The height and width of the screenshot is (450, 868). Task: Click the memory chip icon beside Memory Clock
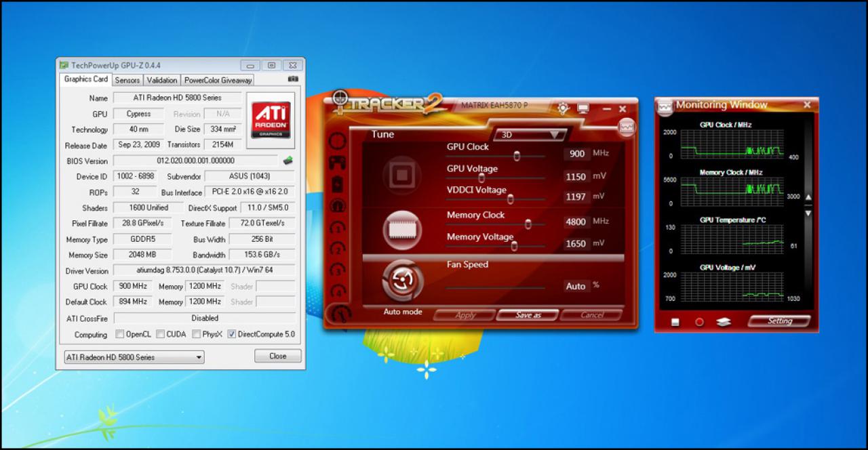(x=402, y=229)
